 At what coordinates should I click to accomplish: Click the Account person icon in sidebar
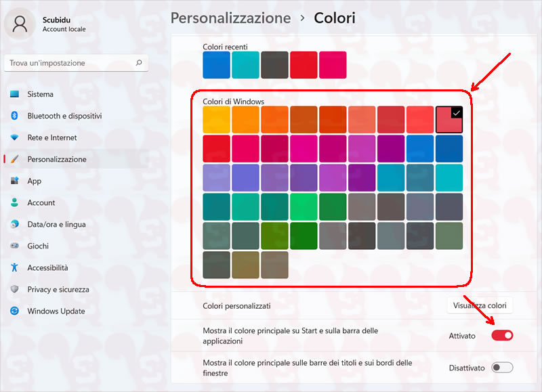tap(14, 202)
